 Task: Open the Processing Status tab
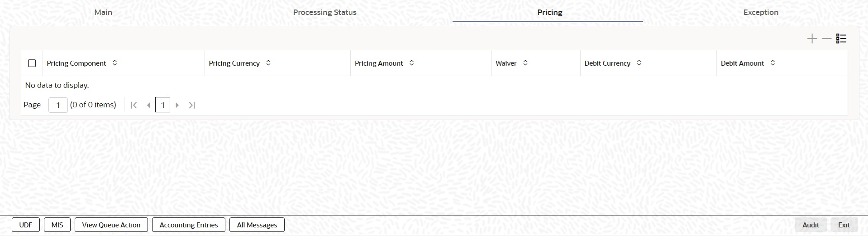pos(324,12)
